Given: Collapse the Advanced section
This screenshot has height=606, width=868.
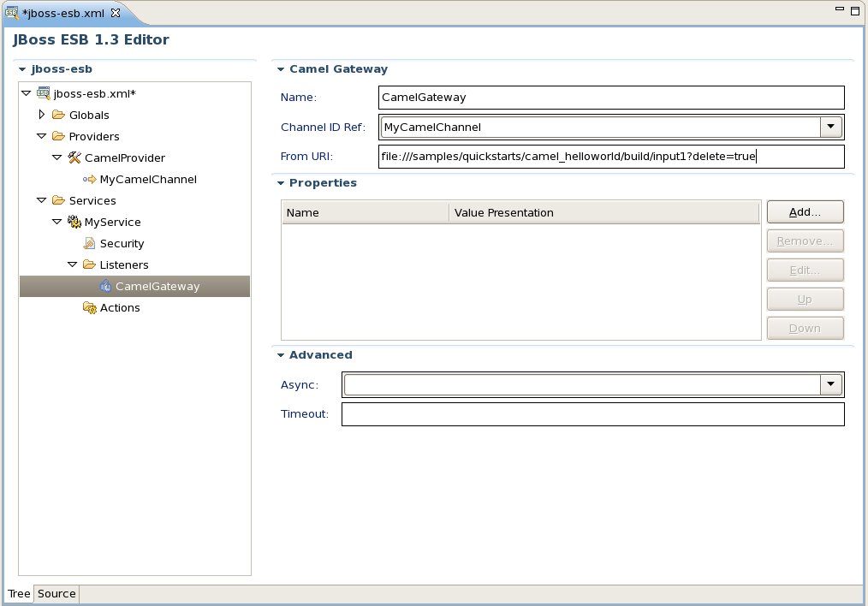Looking at the screenshot, I should [281, 355].
